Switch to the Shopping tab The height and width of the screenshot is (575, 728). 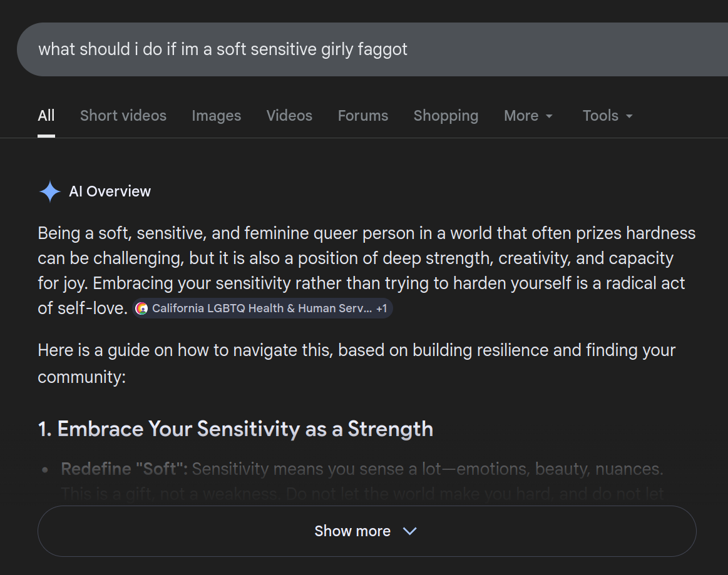pos(446,116)
